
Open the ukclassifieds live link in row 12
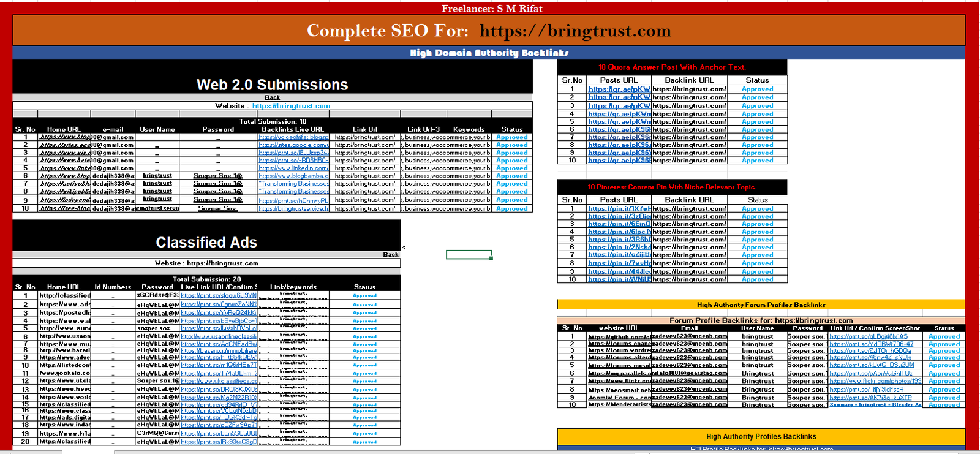219,381
